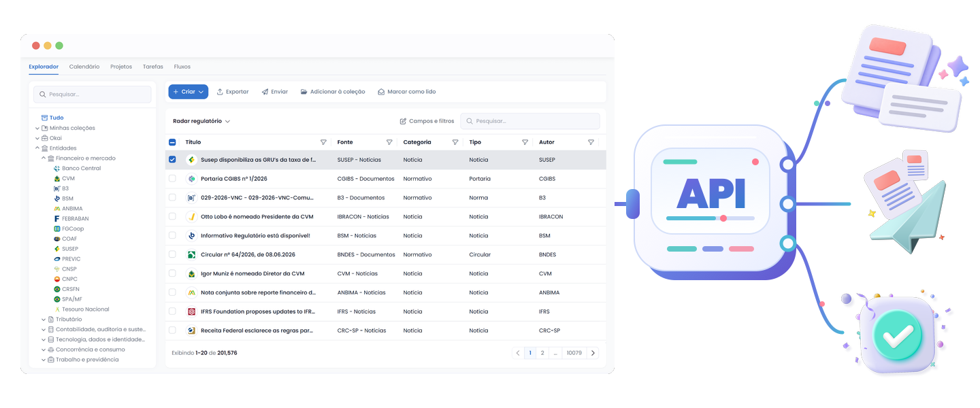Open the Fluxos tab
Image resolution: width=980 pixels, height=408 pixels.
(x=182, y=67)
